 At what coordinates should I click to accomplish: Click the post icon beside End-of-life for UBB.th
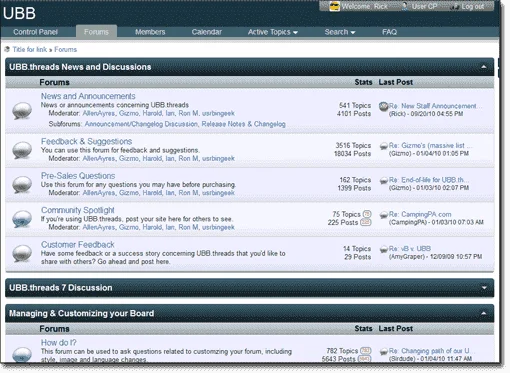[x=384, y=180]
